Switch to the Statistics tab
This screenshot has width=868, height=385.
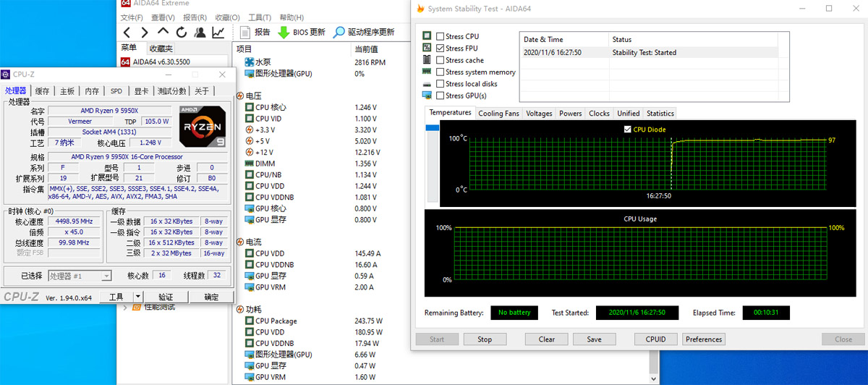tap(660, 113)
